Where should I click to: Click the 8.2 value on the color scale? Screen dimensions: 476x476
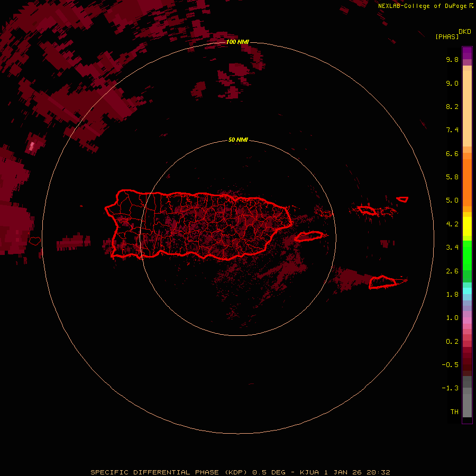[x=452, y=106]
